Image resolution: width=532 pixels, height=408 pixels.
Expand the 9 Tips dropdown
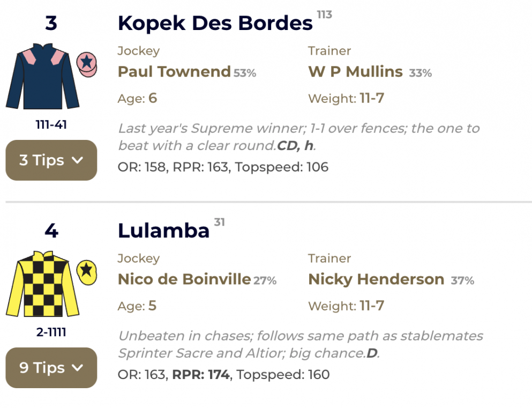point(51,368)
